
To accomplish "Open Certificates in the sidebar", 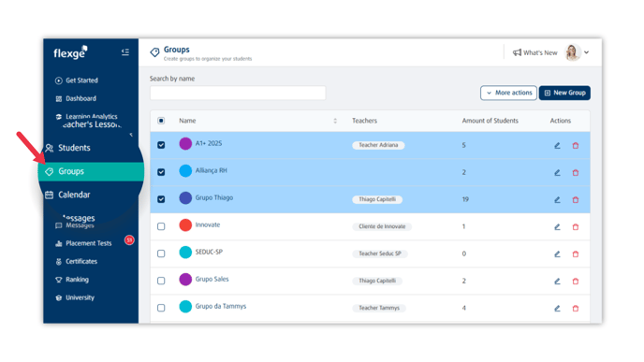I will pos(77,262).
